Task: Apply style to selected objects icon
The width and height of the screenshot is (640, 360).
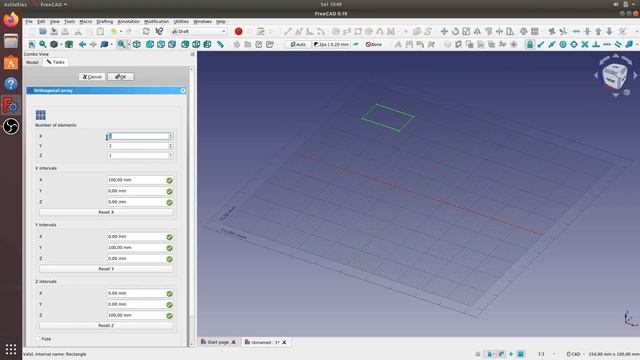Action: 356,44
